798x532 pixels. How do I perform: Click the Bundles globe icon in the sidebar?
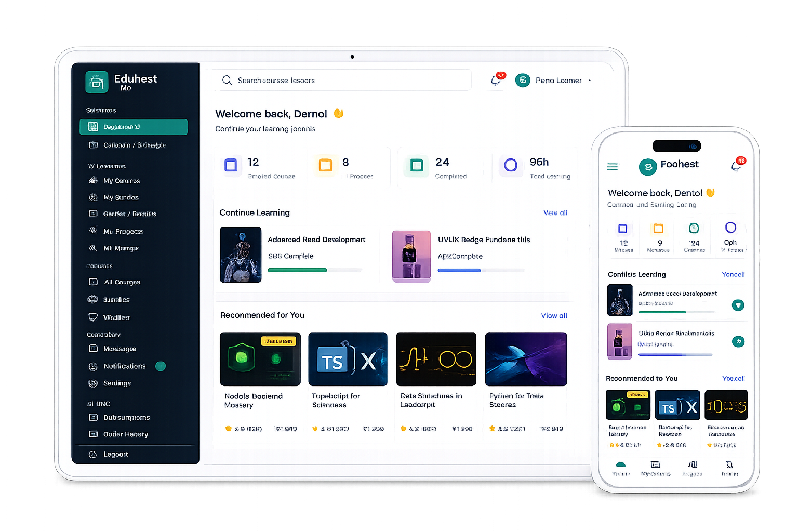point(93,299)
